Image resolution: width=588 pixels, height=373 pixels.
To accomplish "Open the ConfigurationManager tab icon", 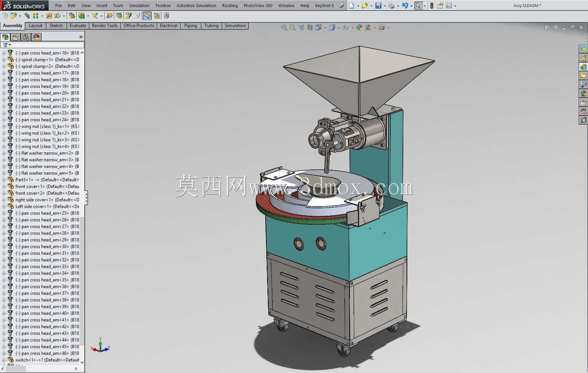I will [x=26, y=37].
